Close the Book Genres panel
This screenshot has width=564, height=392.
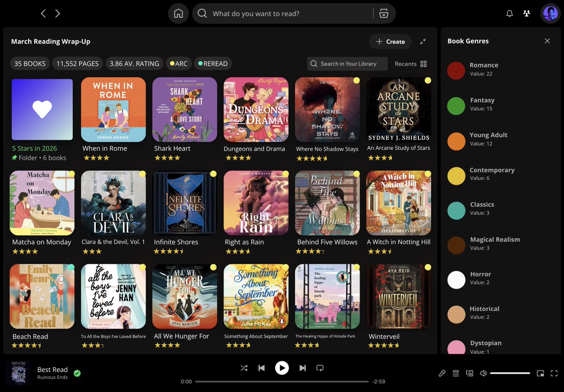tap(547, 41)
